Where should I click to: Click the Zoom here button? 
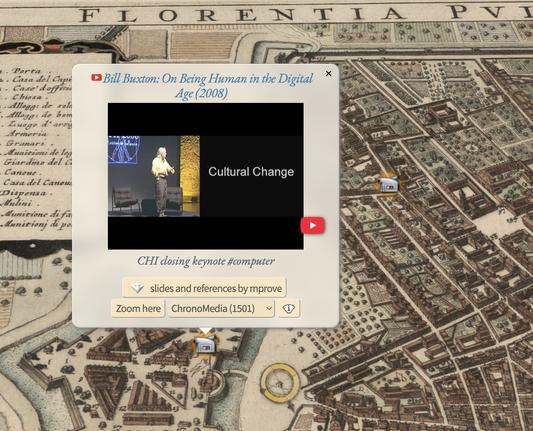pos(138,309)
